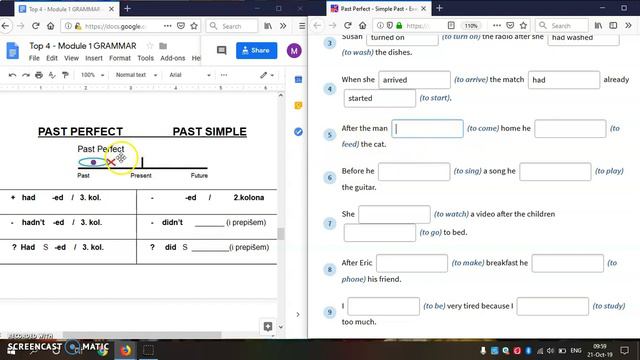This screenshot has height=360, width=640.
Task: Open page actions in left address bar
Action: (x=167, y=26)
